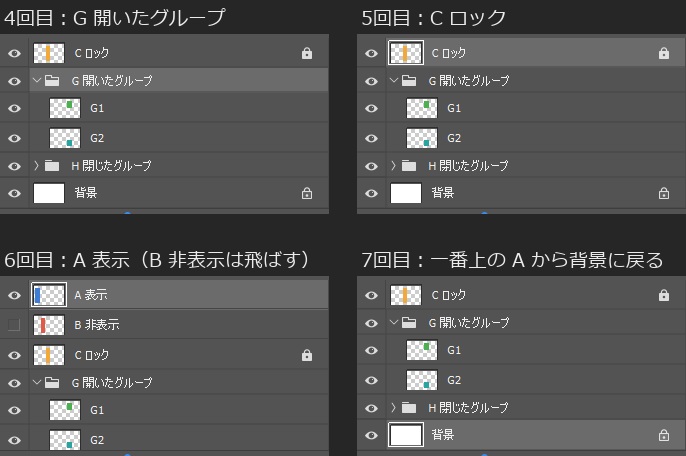Click folder icon of G 開いたグループ in 5回目 panel
The width and height of the screenshot is (686, 456).
409,81
